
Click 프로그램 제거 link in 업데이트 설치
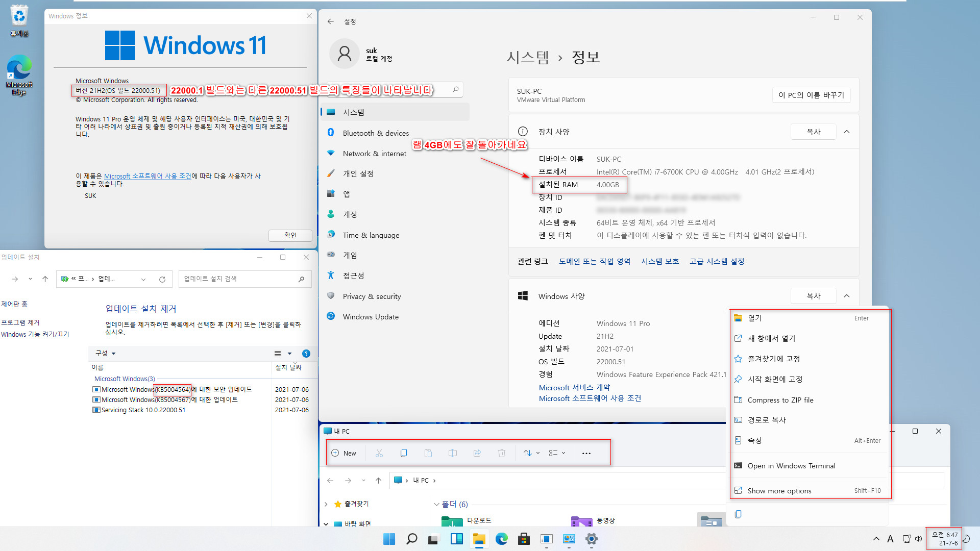click(20, 322)
